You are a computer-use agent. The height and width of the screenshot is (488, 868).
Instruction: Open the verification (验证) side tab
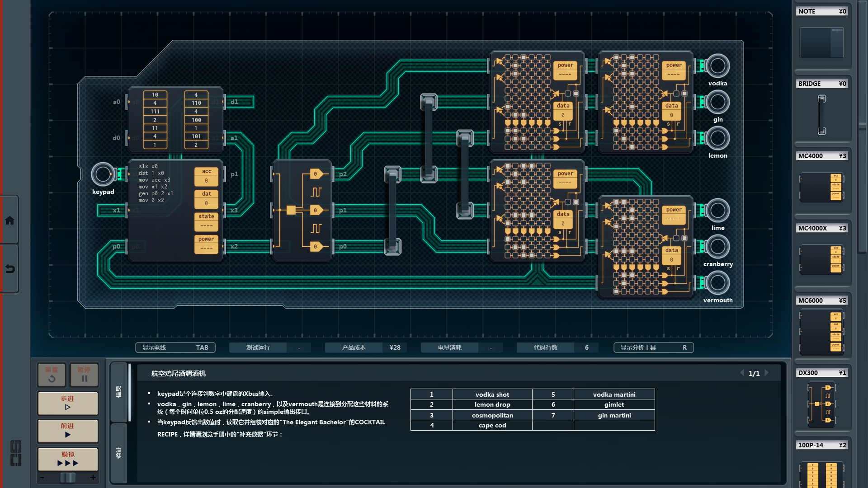tap(118, 453)
